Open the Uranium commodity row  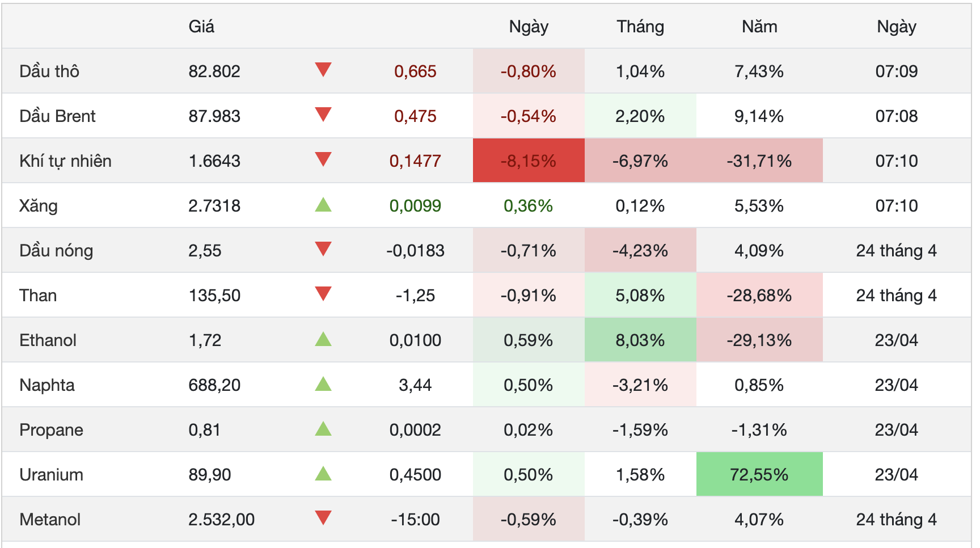pyautogui.click(x=487, y=474)
